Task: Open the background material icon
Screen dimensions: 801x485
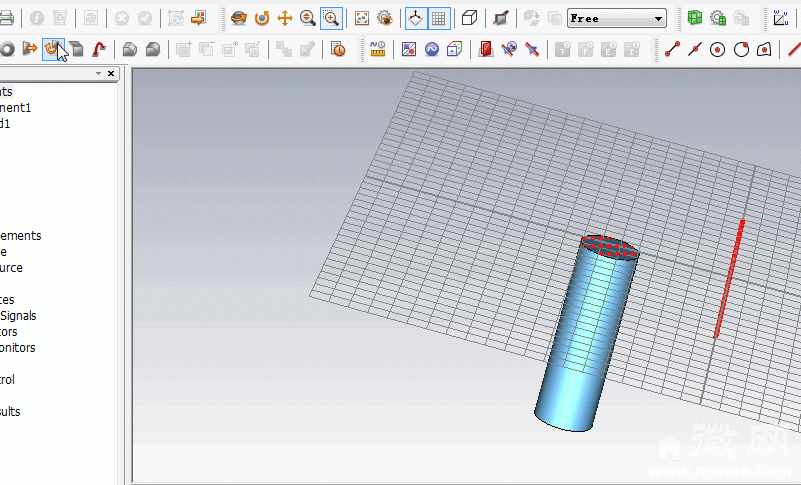Action: (409, 50)
